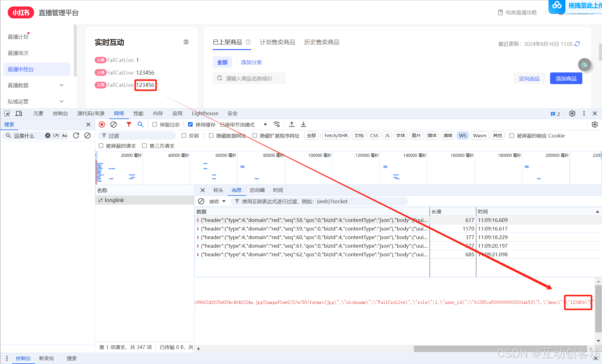Check the 反转 filter checkbox
Image resolution: width=602 pixels, height=364 pixels.
point(184,136)
